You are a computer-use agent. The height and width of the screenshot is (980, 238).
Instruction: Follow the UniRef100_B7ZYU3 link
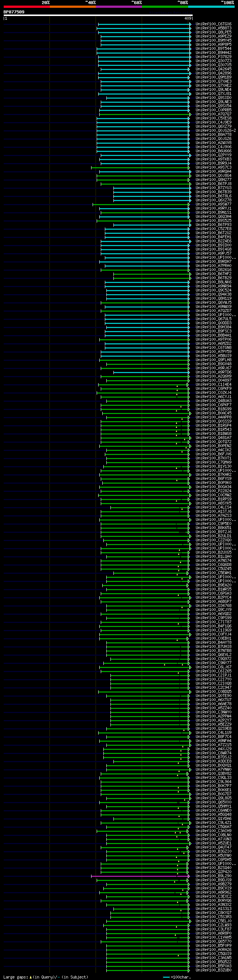pyautogui.click(x=213, y=188)
